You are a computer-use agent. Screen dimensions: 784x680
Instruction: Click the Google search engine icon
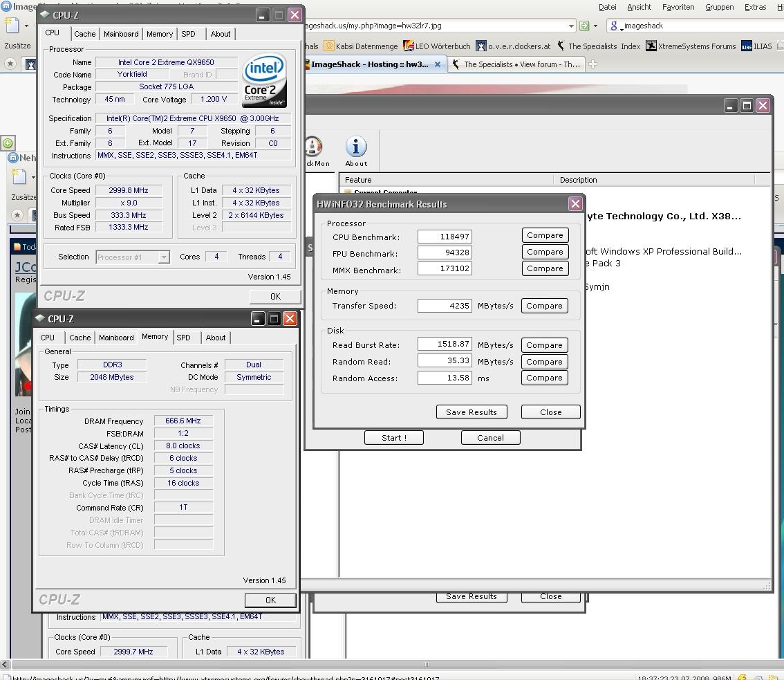pyautogui.click(x=614, y=26)
